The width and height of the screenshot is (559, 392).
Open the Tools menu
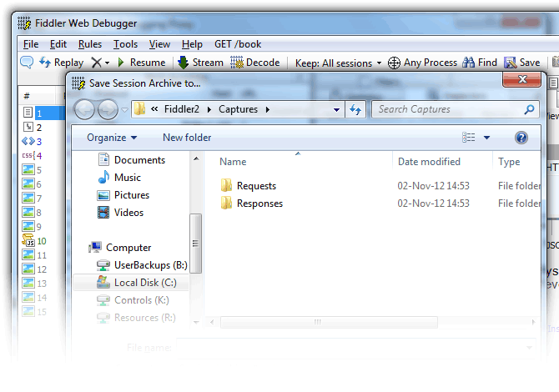[x=125, y=44]
